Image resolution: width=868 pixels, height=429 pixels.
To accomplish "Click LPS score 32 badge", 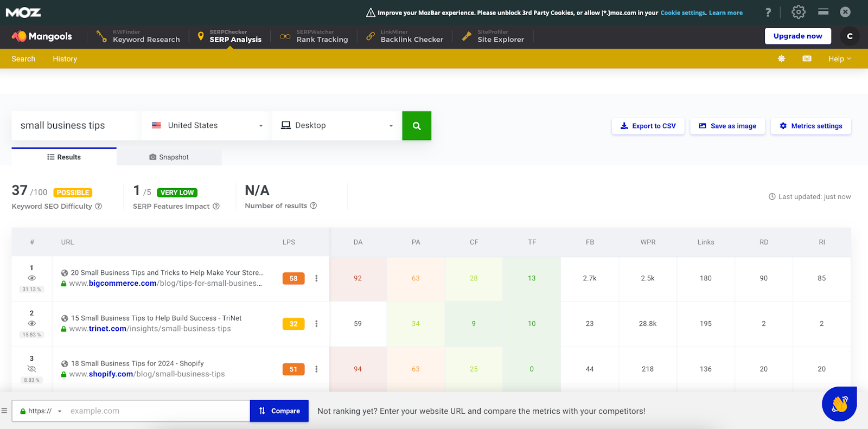I will (293, 324).
